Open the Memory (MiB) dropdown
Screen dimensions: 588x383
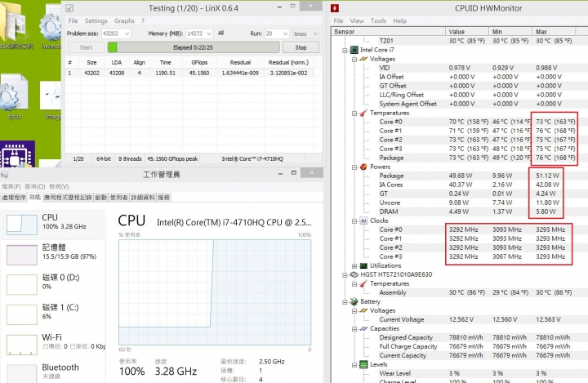[209, 33]
